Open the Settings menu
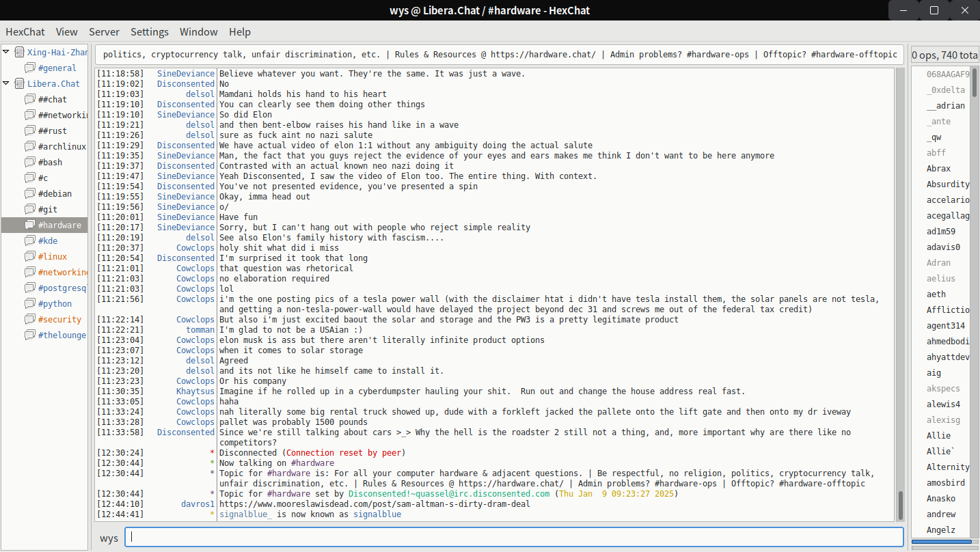The image size is (980, 552). [x=149, y=31]
